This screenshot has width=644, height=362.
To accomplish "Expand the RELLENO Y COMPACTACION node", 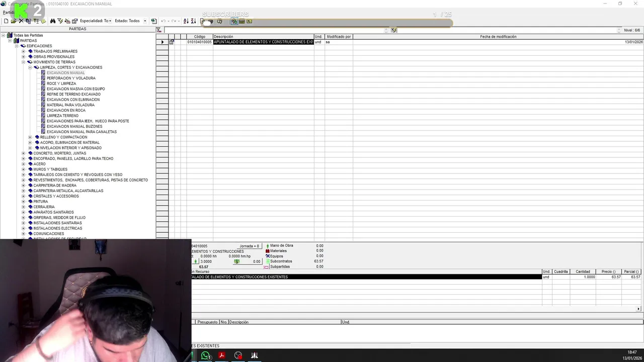I will point(30,137).
